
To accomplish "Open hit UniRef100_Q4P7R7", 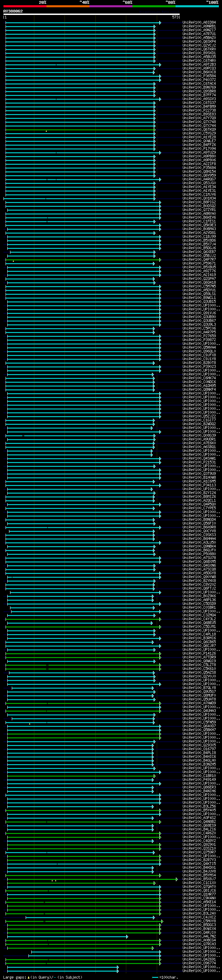I will 199,259.
